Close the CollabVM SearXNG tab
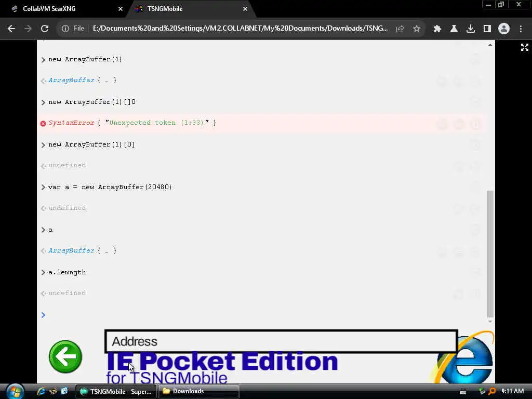The width and height of the screenshot is (532, 399). click(x=121, y=9)
